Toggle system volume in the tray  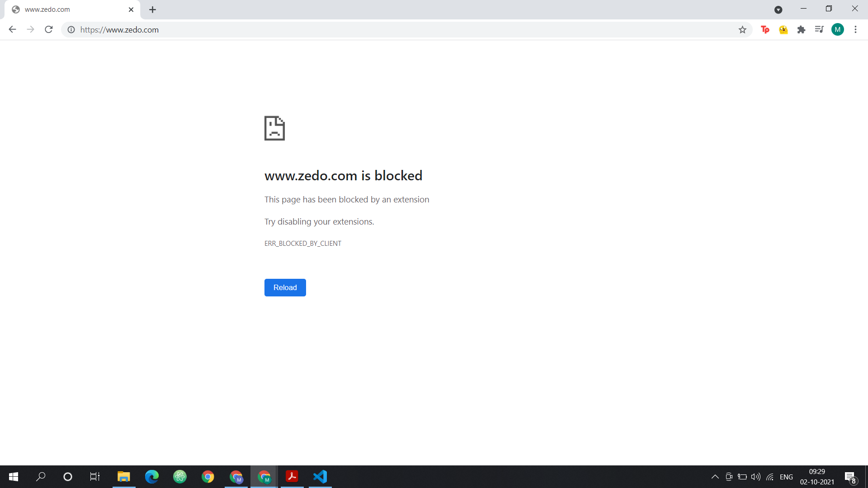(x=756, y=477)
